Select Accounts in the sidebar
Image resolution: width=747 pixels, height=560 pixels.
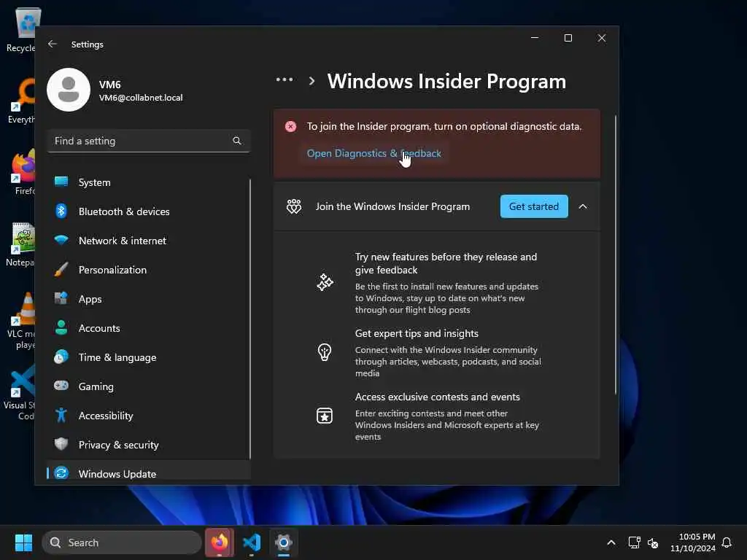(x=148, y=327)
